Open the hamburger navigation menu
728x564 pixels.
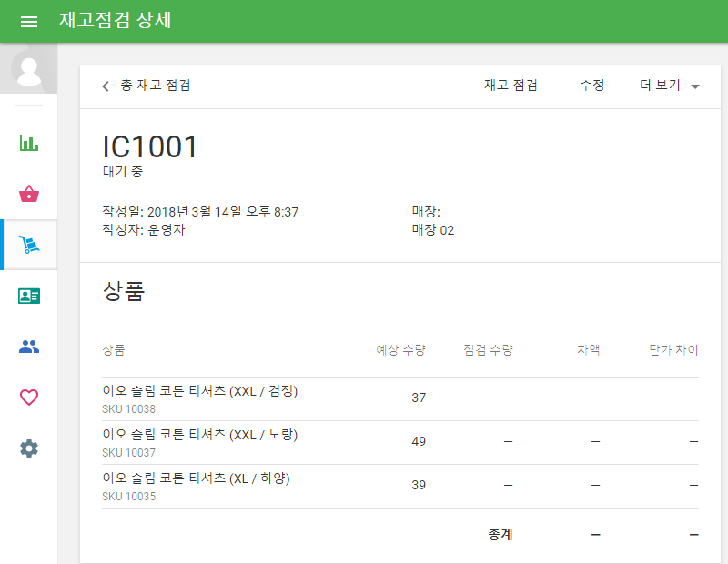(29, 21)
